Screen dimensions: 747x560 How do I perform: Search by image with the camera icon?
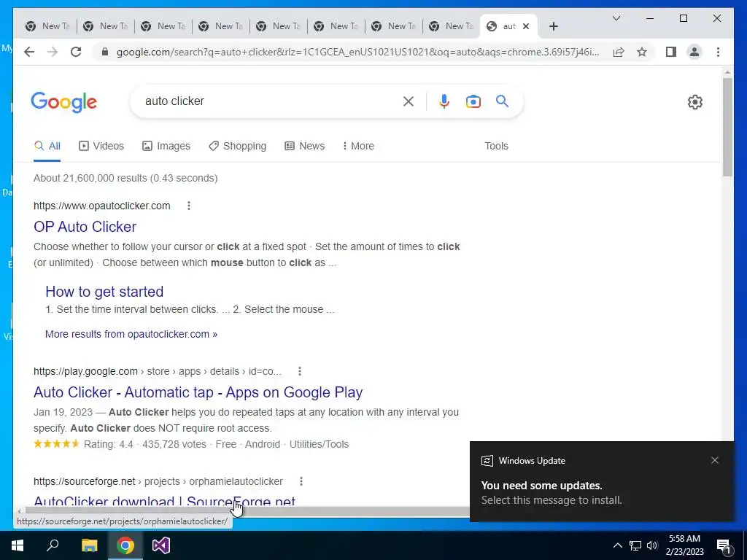473,101
